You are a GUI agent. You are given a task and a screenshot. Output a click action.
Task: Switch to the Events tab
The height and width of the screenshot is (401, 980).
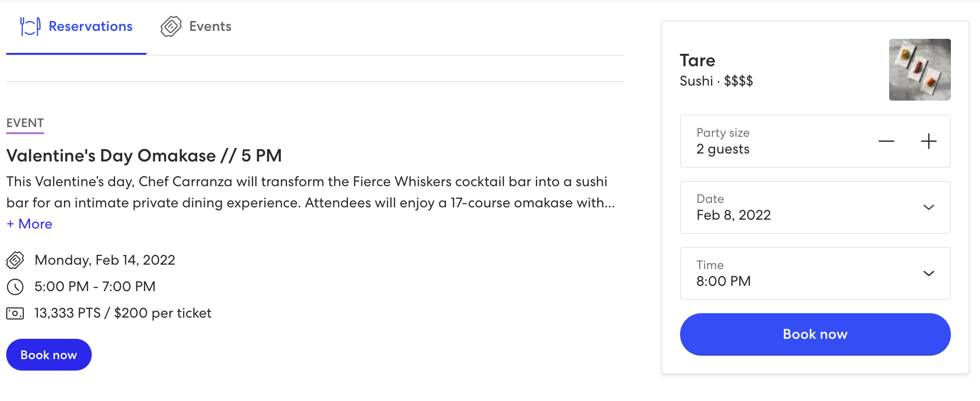[x=210, y=26]
